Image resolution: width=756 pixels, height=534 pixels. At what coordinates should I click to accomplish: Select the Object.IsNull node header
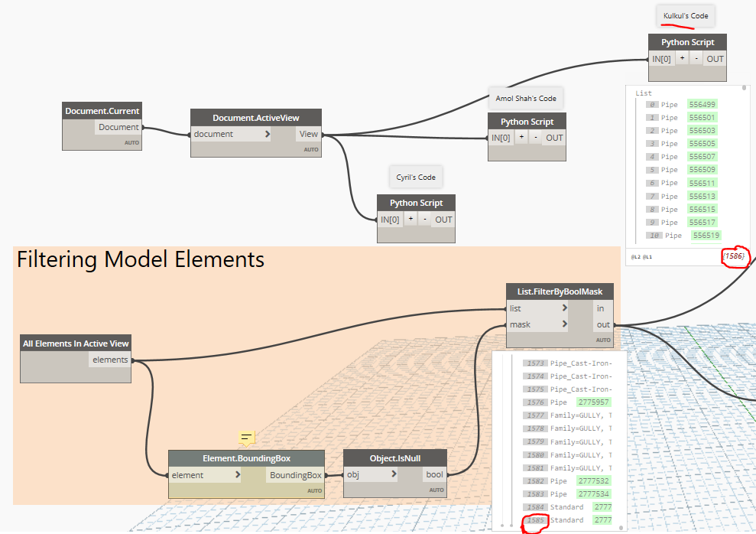[395, 458]
